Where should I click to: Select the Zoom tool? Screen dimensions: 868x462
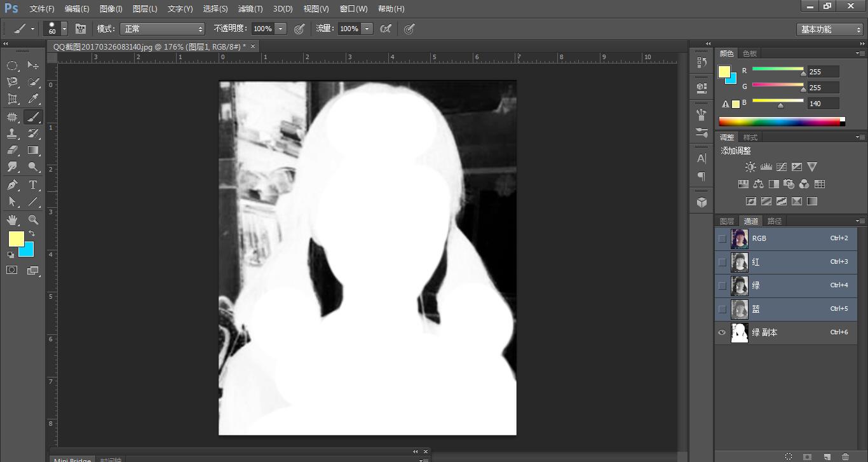coord(33,220)
